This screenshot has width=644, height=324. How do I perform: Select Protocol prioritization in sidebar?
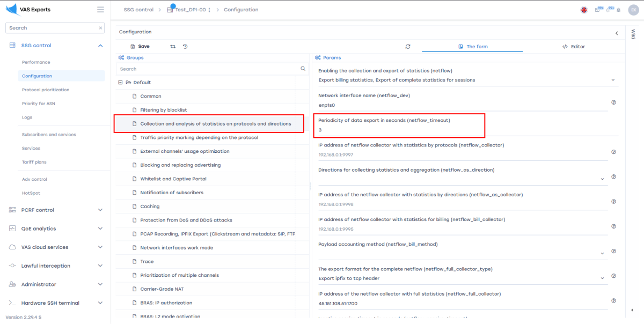coord(46,90)
